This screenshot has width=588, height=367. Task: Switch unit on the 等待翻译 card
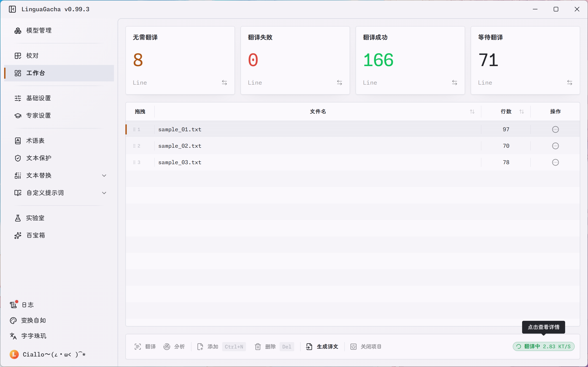(570, 83)
